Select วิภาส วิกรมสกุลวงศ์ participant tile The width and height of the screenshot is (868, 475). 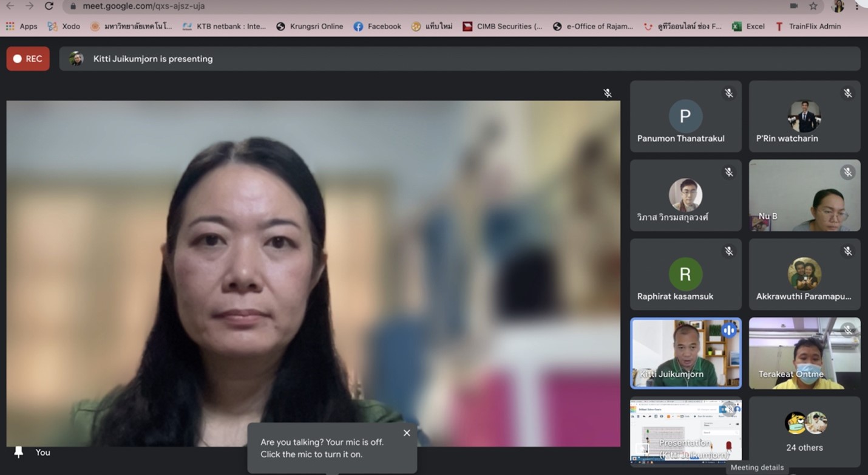point(685,195)
